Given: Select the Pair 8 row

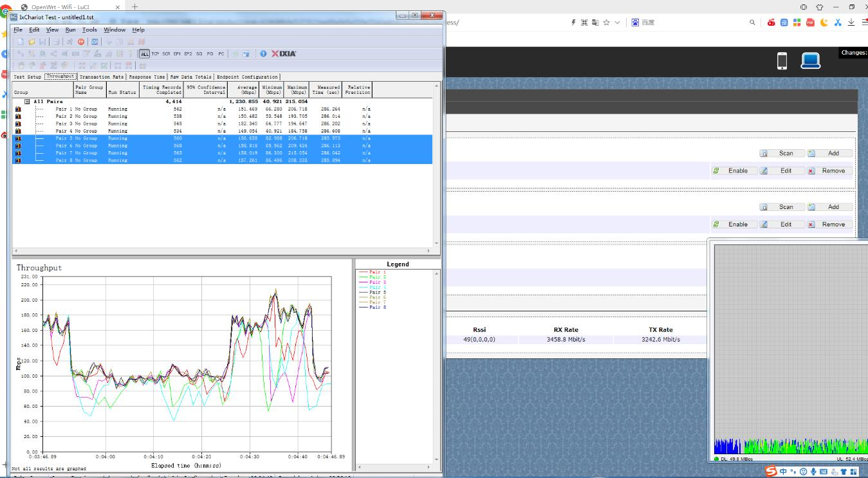Looking at the screenshot, I should tap(222, 160).
